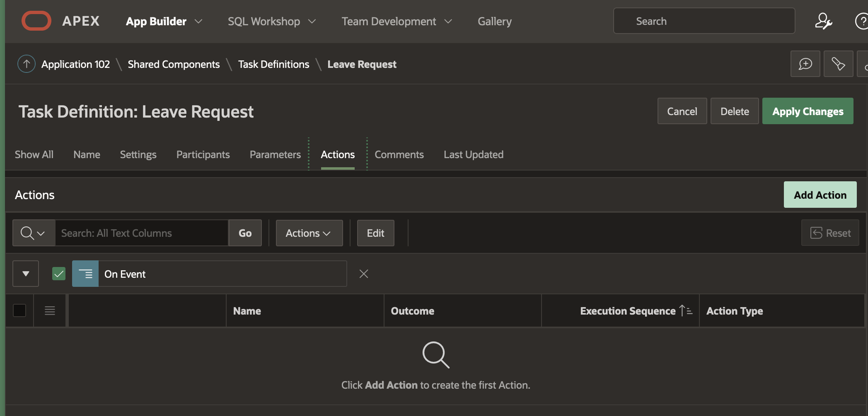Expand the Actions menu in the grid toolbar
Image resolution: width=868 pixels, height=416 pixels.
tap(309, 233)
